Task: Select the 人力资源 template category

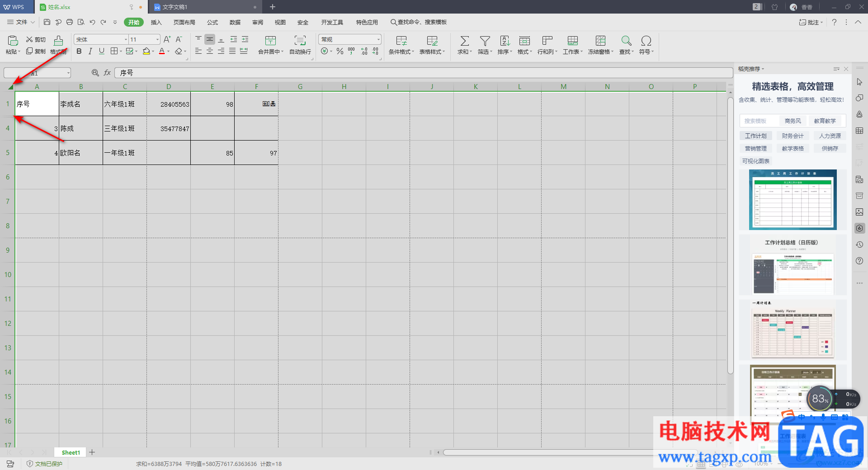Action: tap(830, 136)
